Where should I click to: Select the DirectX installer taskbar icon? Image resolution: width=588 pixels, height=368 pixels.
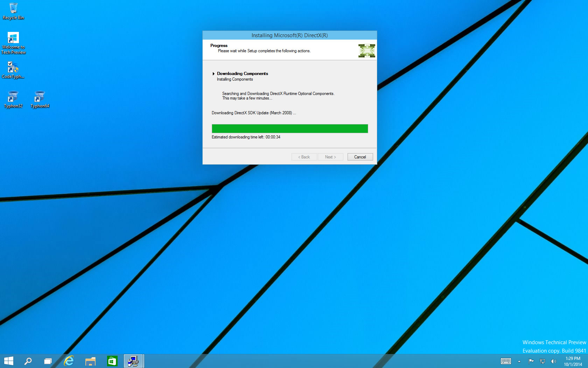click(x=133, y=361)
